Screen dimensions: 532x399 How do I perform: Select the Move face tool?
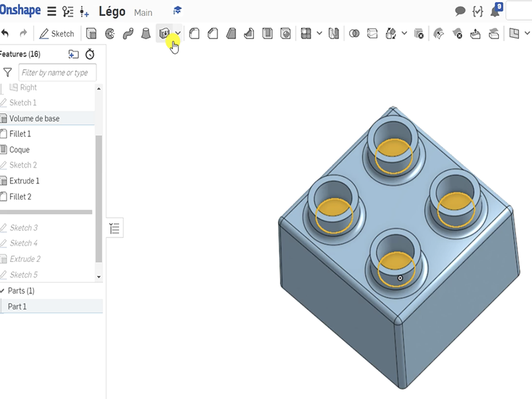tap(475, 34)
